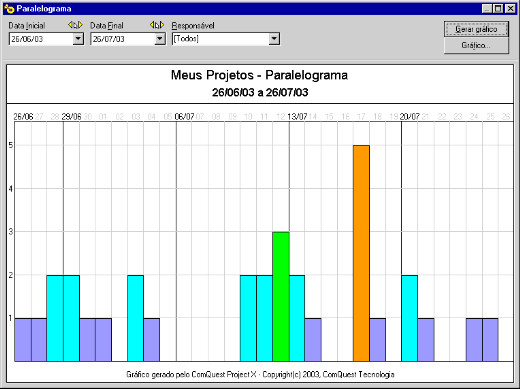Click right yellow arrow beside Data Final
The image size is (520, 389).
pos(162,25)
